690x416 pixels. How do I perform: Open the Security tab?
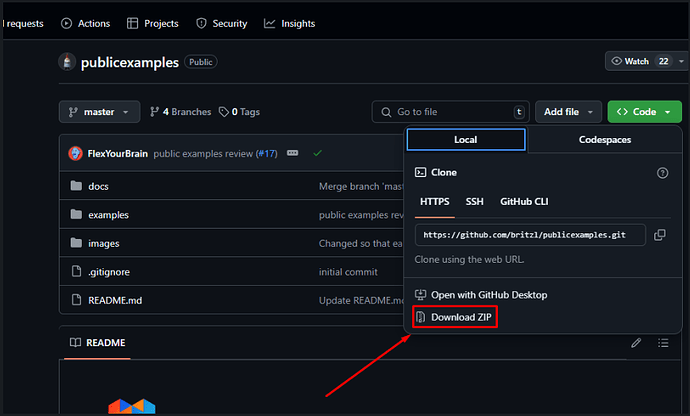pos(221,23)
